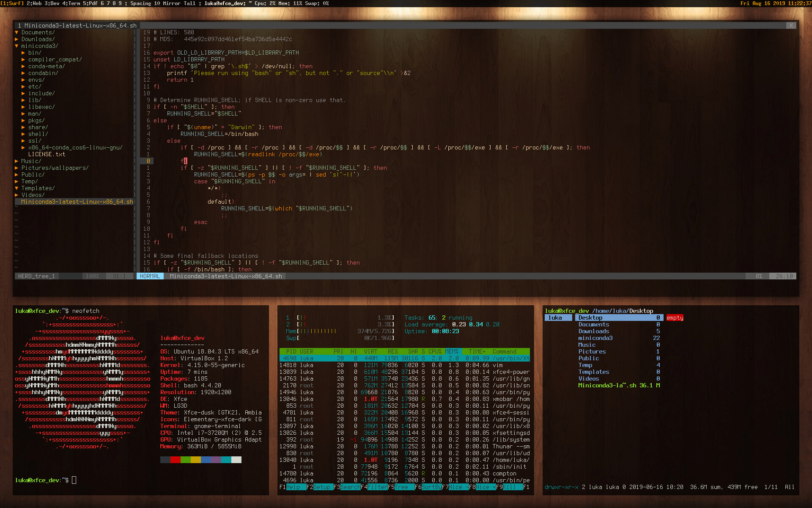Click the highlighted 4690 process row in htop
Screen dimensions: 812x508
point(404,358)
